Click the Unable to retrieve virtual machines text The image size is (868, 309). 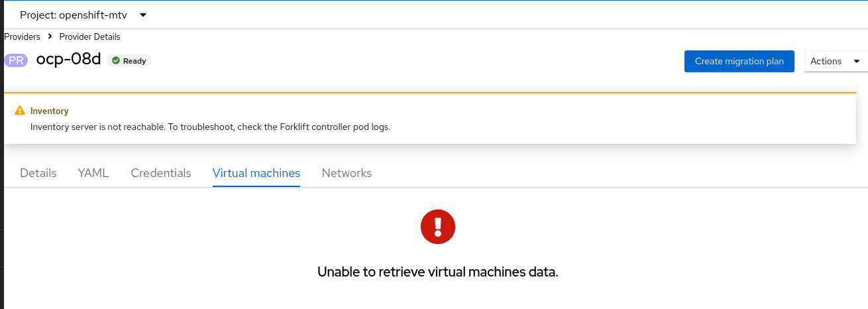438,272
